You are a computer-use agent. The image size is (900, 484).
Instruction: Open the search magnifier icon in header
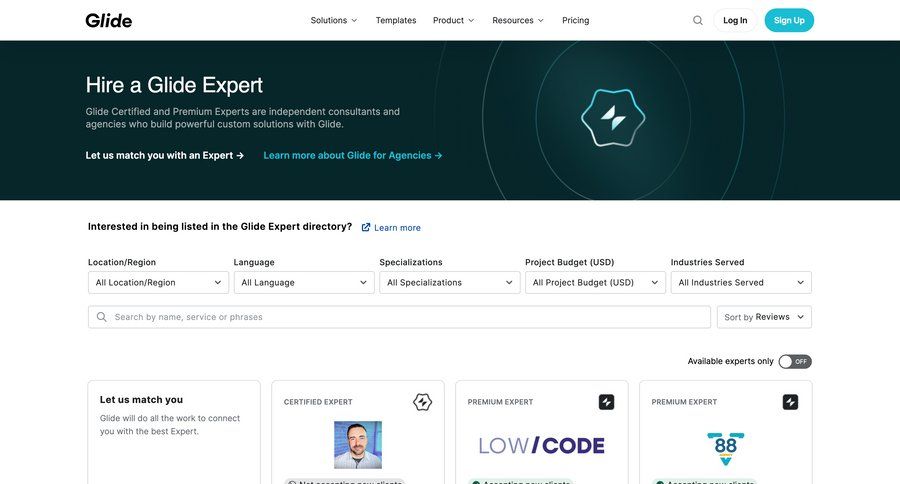pyautogui.click(x=697, y=20)
